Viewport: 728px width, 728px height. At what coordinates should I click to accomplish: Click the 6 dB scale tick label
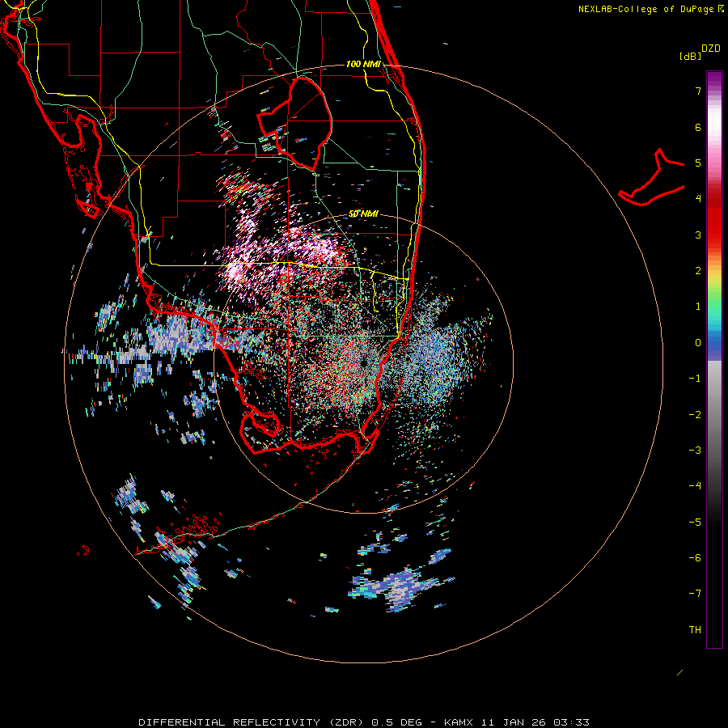[698, 127]
